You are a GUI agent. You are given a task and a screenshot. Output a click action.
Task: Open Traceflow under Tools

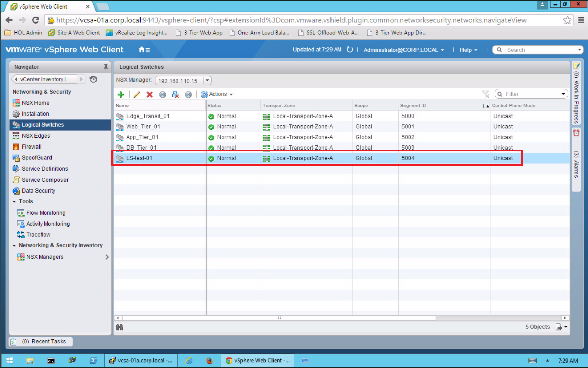[38, 235]
